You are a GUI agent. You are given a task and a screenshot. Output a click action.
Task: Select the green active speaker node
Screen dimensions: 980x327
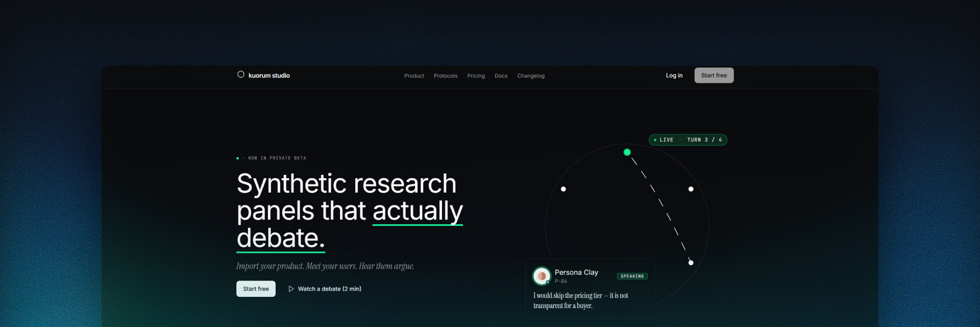coord(627,152)
